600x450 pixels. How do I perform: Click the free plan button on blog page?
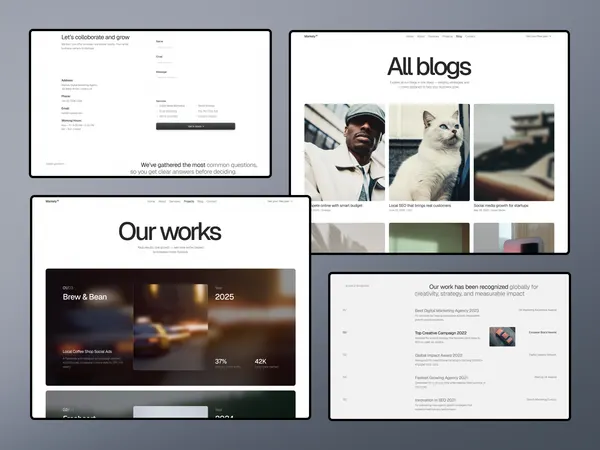(x=538, y=36)
